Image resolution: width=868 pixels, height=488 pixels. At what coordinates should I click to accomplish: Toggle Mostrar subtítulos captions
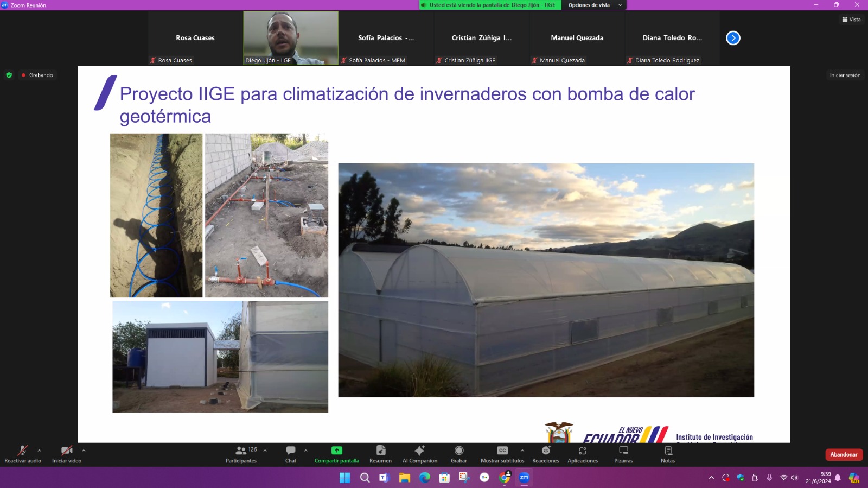point(502,454)
